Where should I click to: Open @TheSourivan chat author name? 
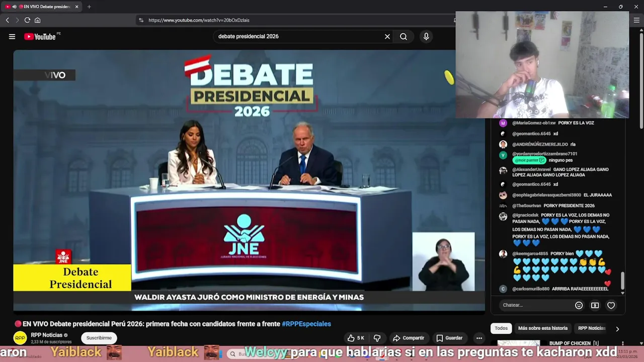click(527, 206)
